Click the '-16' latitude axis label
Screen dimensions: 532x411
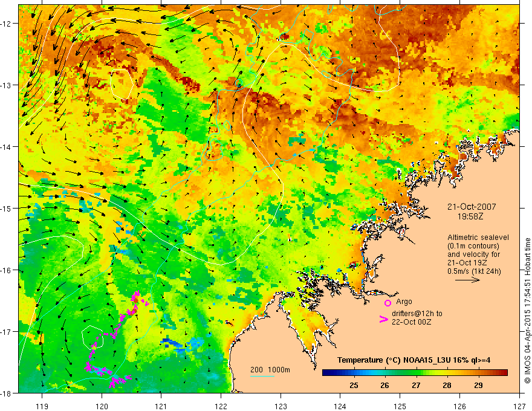(x=7, y=270)
